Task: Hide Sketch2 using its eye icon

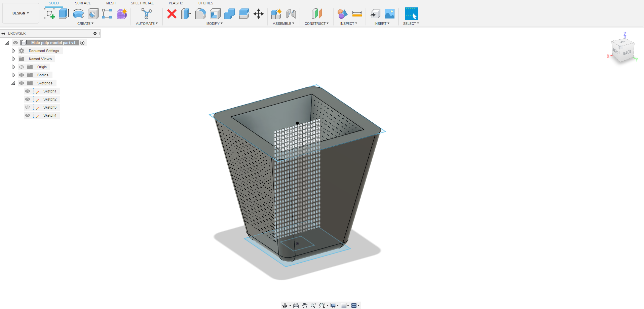Action: point(28,99)
